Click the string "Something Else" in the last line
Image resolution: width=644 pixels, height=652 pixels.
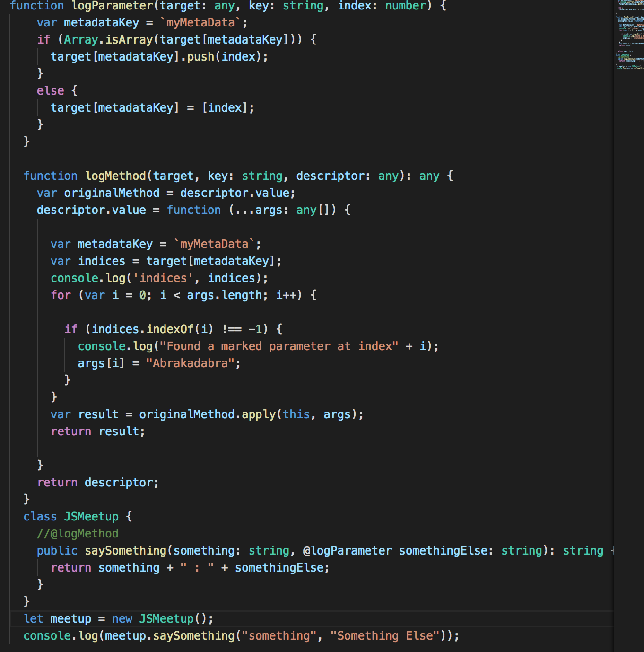[385, 636]
